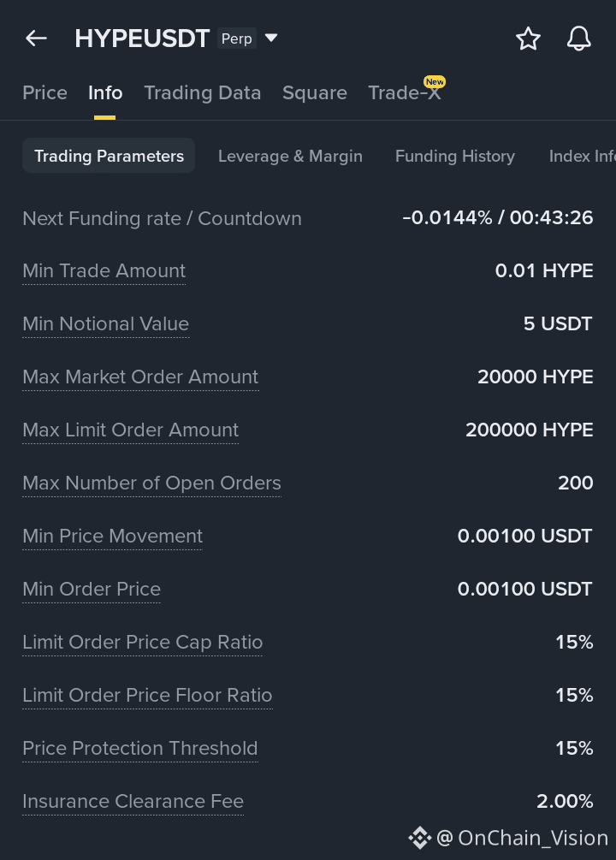Image resolution: width=616 pixels, height=860 pixels.
Task: Add HYPEUSDT to favorites with star icon
Action: 528,39
